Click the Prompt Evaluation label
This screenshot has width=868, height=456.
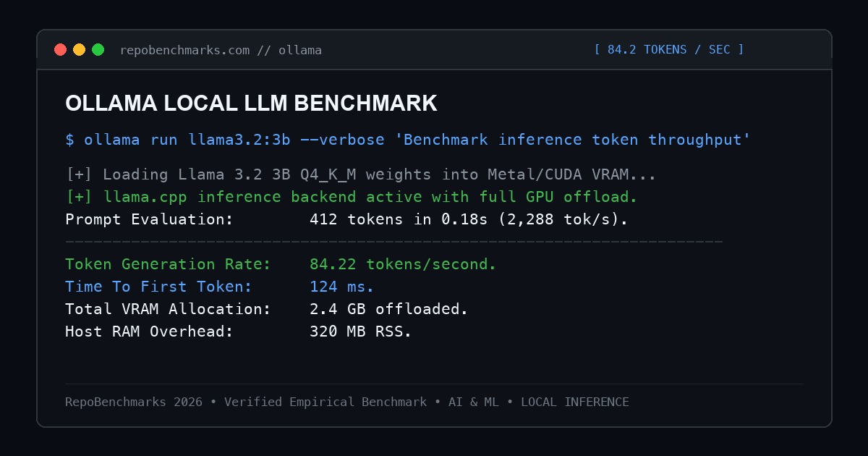150,219
